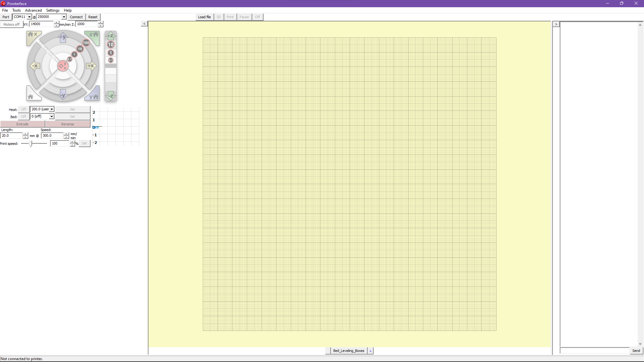Screen dimensions: 644x362
Task: Open the Settings menu
Action: pyautogui.click(x=53, y=10)
